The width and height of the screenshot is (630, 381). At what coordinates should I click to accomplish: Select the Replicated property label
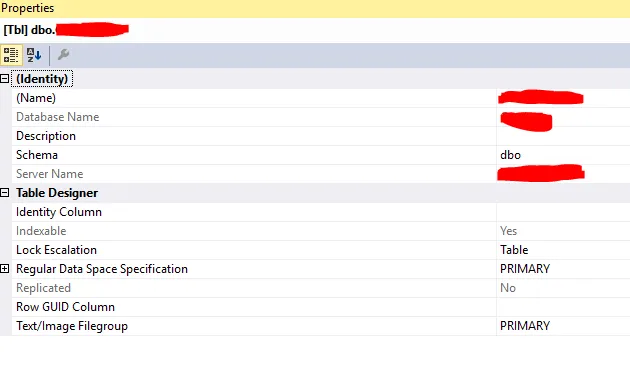43,288
